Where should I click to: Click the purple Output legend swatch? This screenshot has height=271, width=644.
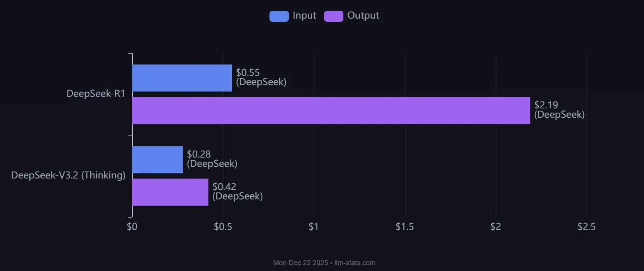pyautogui.click(x=333, y=16)
